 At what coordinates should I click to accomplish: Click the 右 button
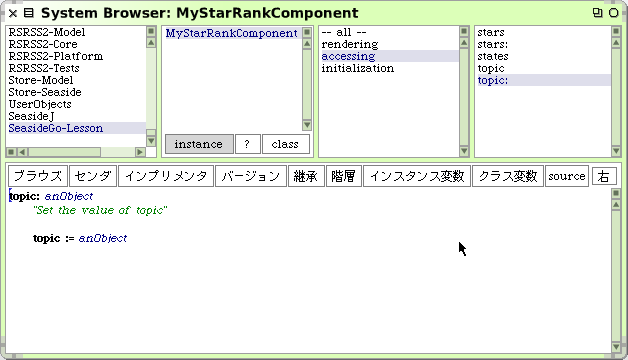(604, 176)
